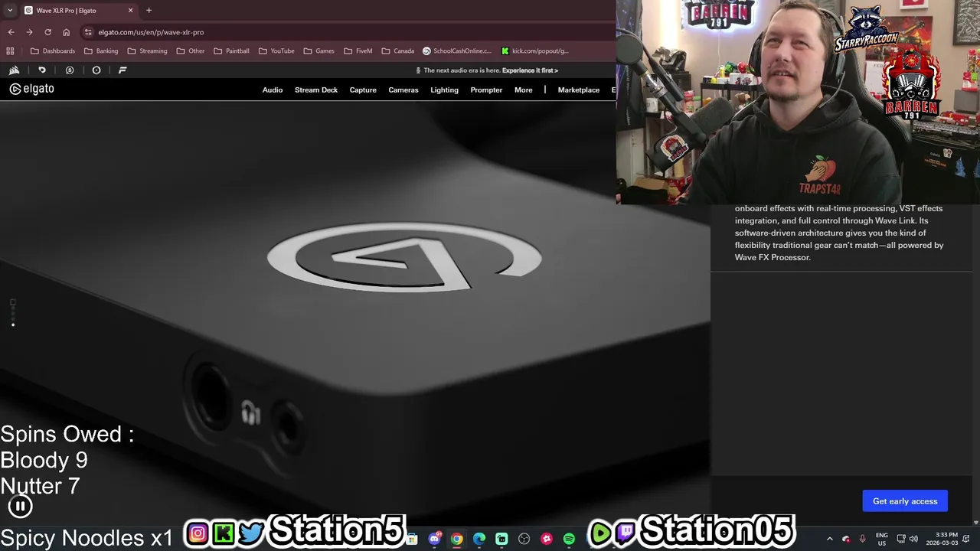Image resolution: width=980 pixels, height=551 pixels.
Task: Click Get early access button
Action: [x=905, y=501]
